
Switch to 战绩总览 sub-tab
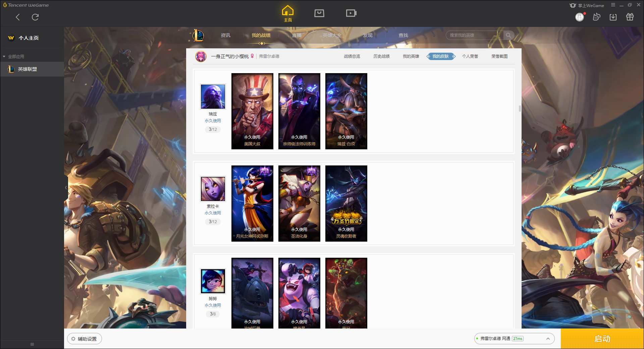point(352,56)
